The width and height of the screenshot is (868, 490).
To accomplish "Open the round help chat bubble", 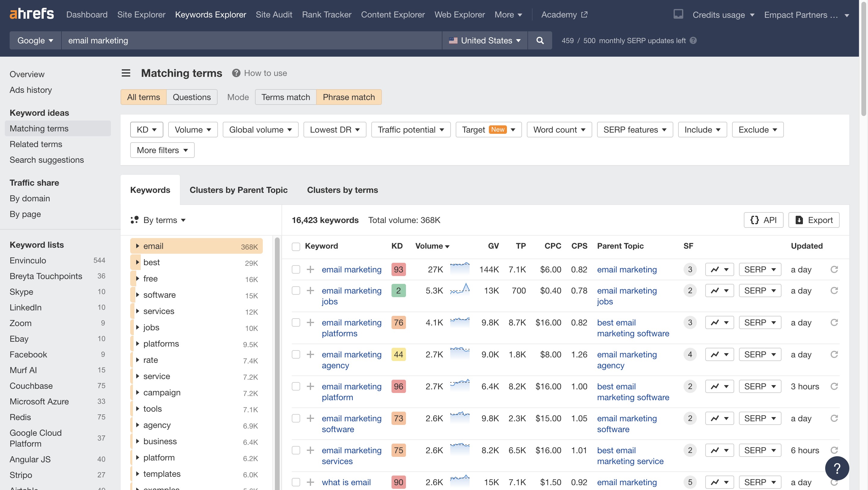I will coord(837,468).
